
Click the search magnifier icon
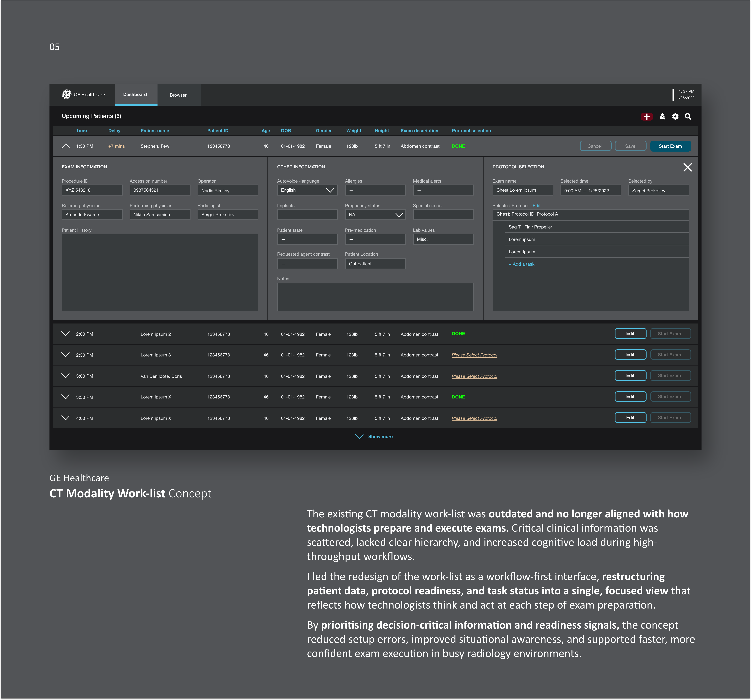[x=688, y=116]
